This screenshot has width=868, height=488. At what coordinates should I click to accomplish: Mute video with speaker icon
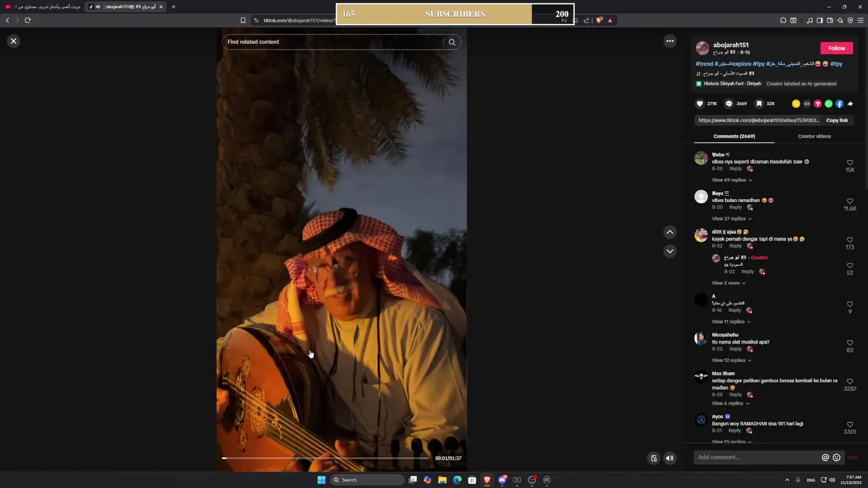click(669, 458)
